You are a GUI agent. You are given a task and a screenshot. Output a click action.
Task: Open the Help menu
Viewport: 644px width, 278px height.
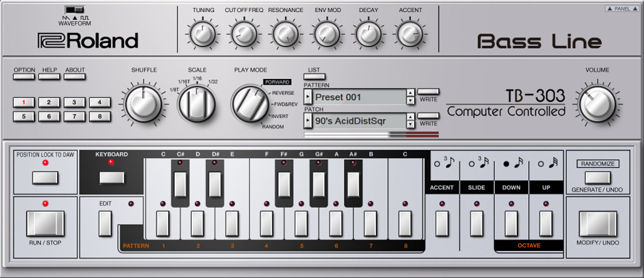tap(49, 77)
